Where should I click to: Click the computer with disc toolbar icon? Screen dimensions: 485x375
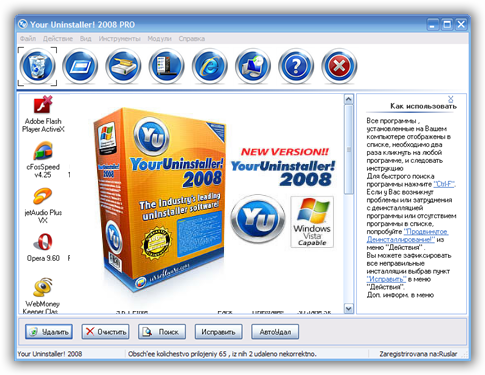(253, 66)
